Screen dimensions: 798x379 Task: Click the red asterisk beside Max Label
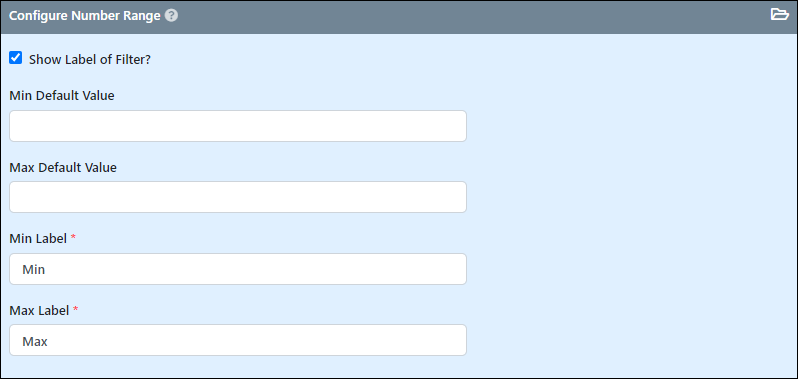point(75,309)
